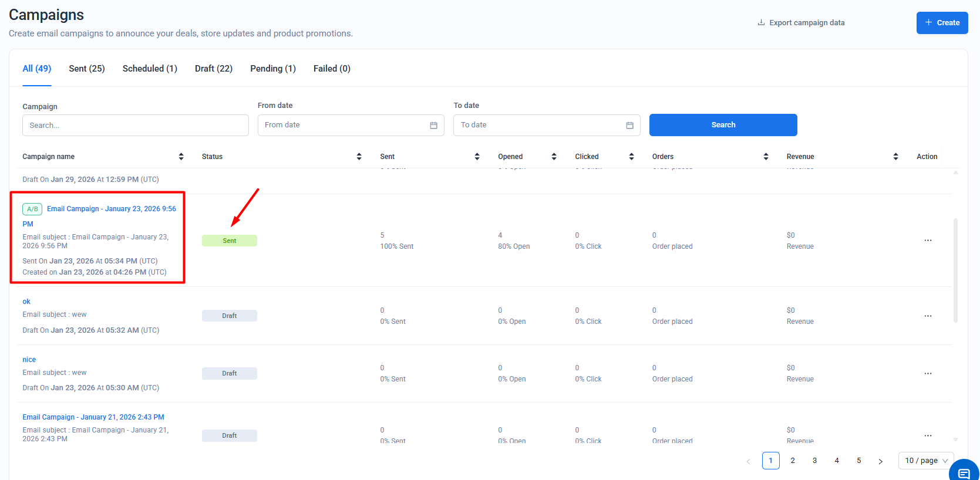The image size is (980, 480).
Task: Sort the table by Status column
Action: (x=359, y=157)
